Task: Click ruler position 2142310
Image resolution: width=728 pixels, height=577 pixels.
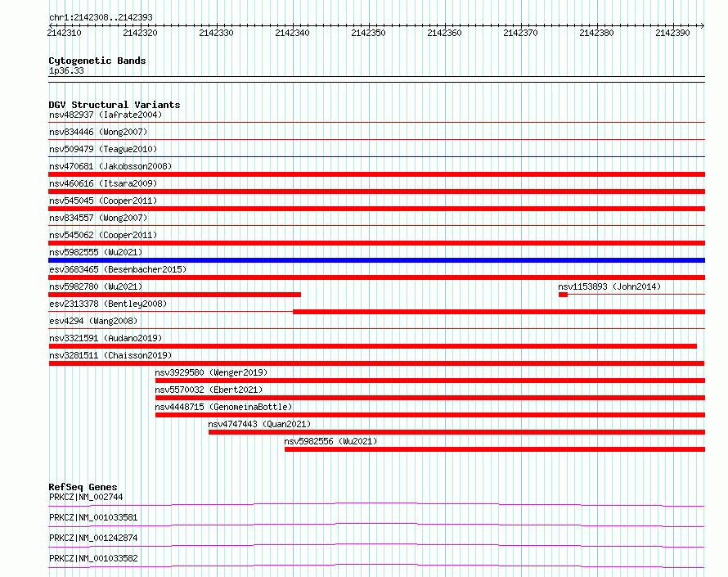Action: pos(64,33)
